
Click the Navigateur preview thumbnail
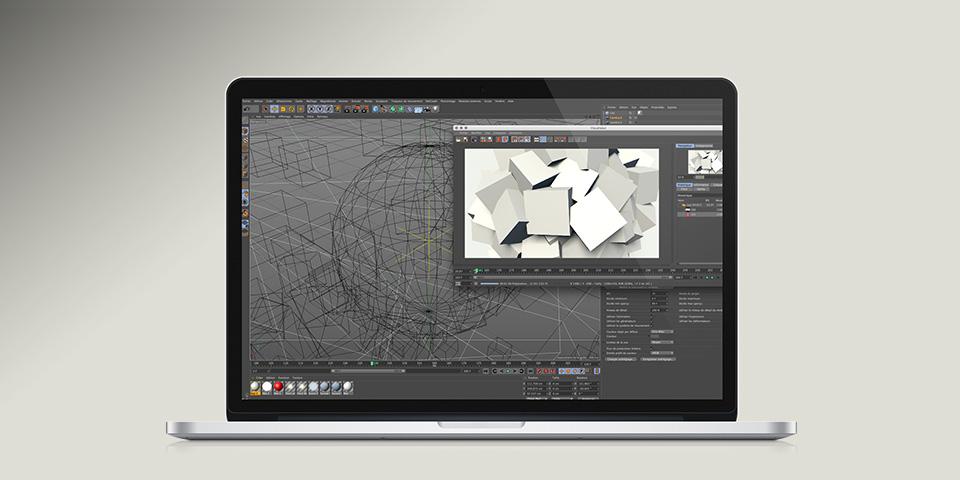(x=704, y=162)
